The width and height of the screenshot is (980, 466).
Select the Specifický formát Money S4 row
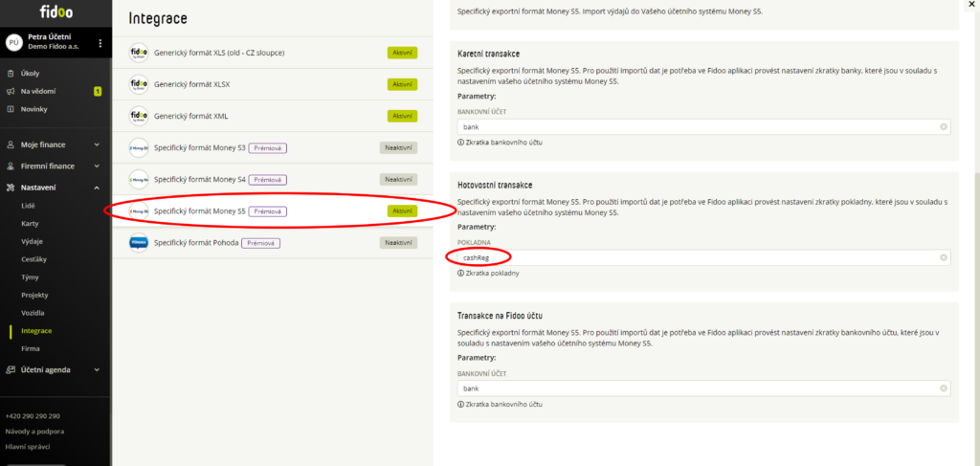[273, 179]
